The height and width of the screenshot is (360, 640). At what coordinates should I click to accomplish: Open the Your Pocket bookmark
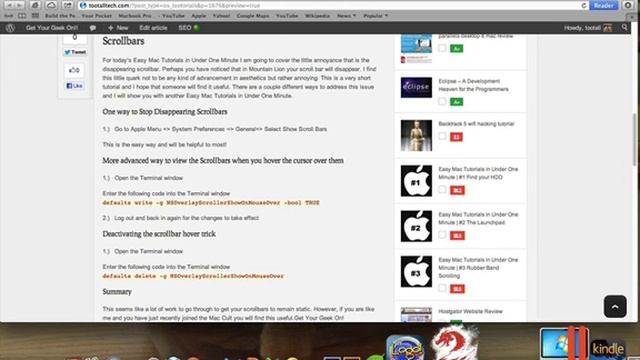click(x=96, y=16)
